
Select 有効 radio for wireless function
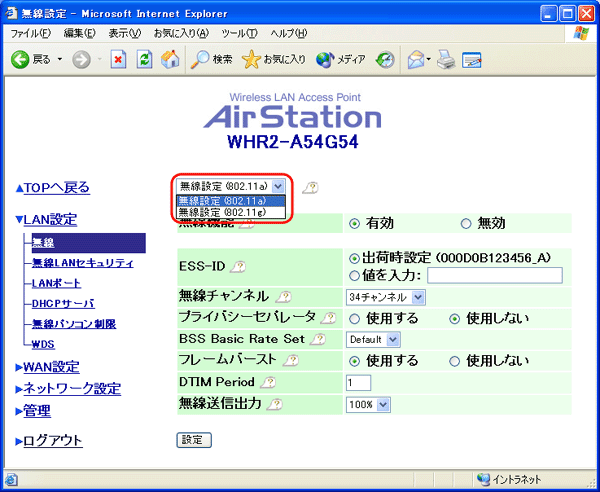(355, 224)
